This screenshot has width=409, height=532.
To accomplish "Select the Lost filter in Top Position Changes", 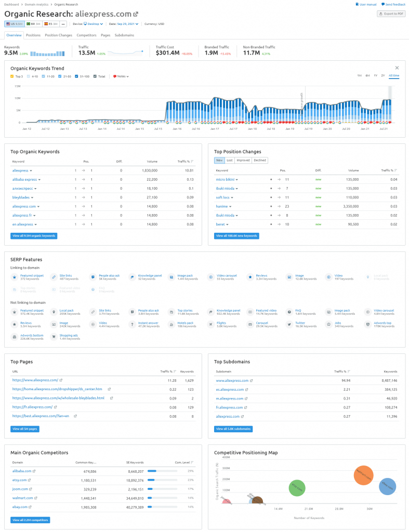I will tap(230, 160).
